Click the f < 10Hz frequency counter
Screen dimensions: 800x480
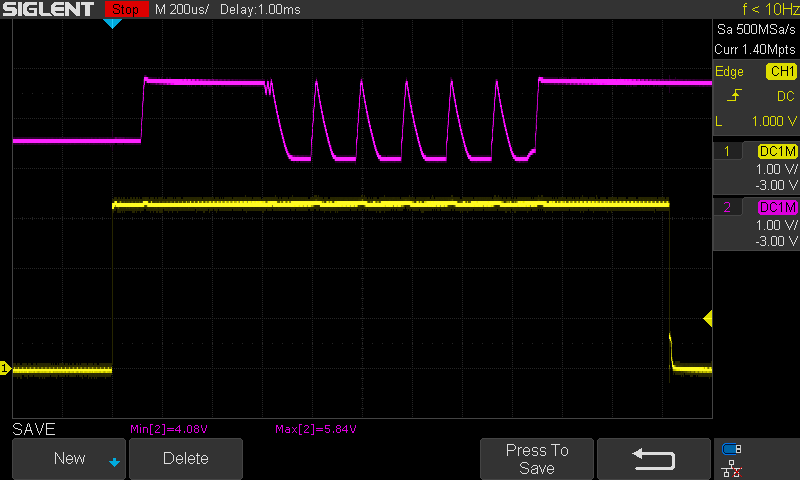(770, 9)
